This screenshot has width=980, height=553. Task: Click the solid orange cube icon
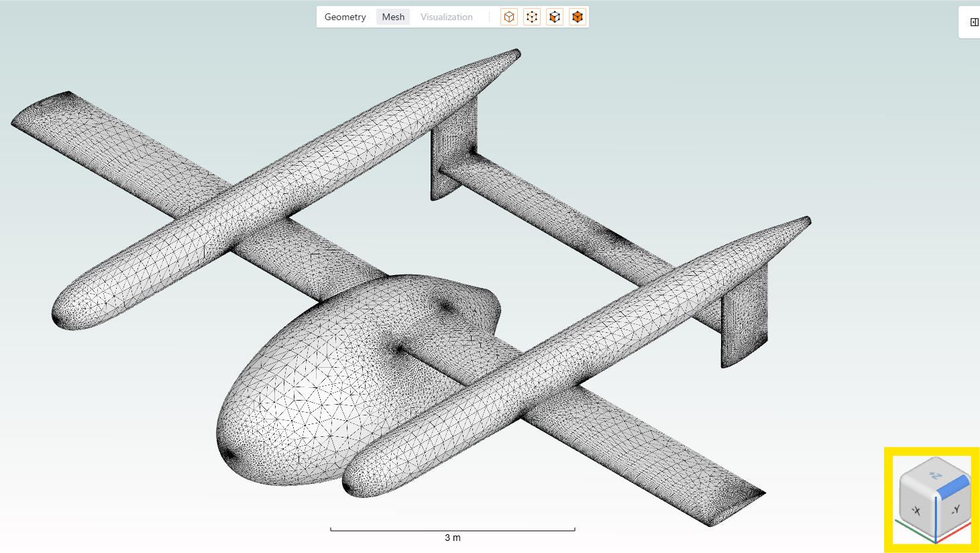click(578, 17)
